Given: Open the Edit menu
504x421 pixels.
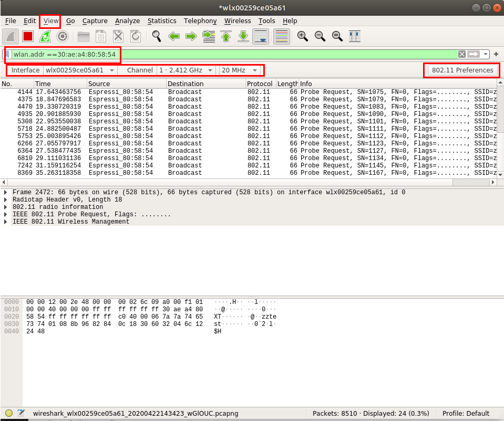Looking at the screenshot, I should click(29, 21).
